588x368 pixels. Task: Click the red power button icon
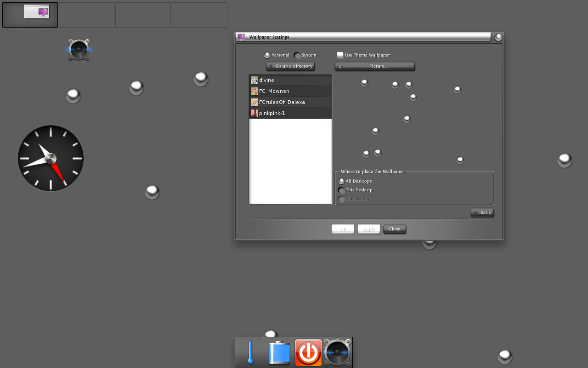308,353
